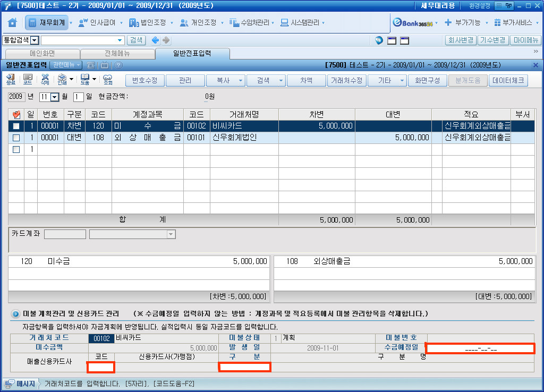This screenshot has height=392, width=544.
Task: Click the 거래처코드 field showing 00102
Action: pyautogui.click(x=101, y=338)
